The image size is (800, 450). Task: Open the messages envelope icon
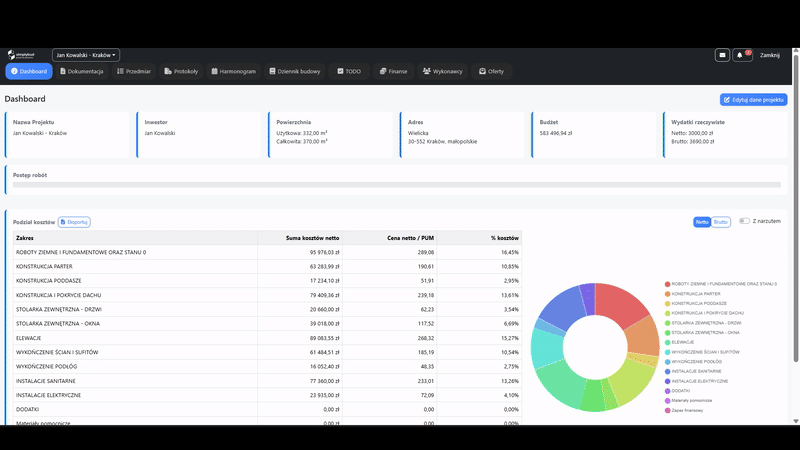[x=722, y=55]
